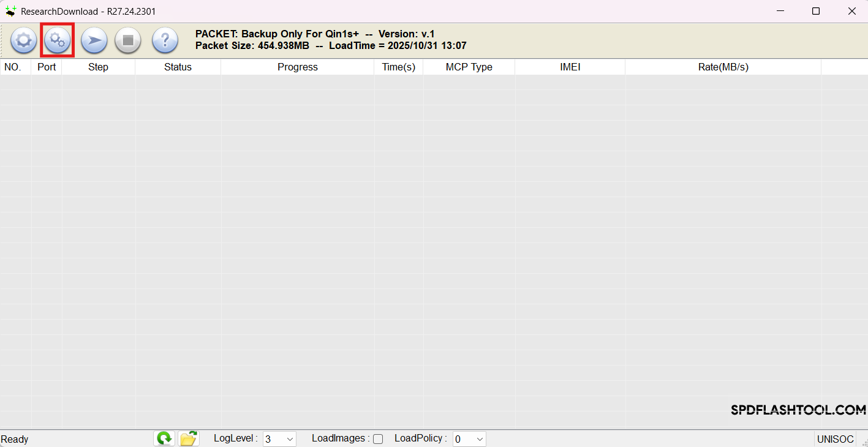868x447 pixels.
Task: Enable the LoadImages checkbox
Action: (x=378, y=439)
